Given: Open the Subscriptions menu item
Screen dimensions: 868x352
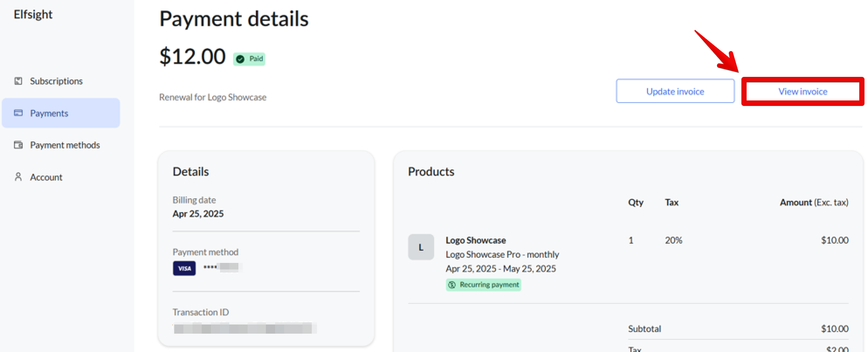Looking at the screenshot, I should tap(56, 81).
